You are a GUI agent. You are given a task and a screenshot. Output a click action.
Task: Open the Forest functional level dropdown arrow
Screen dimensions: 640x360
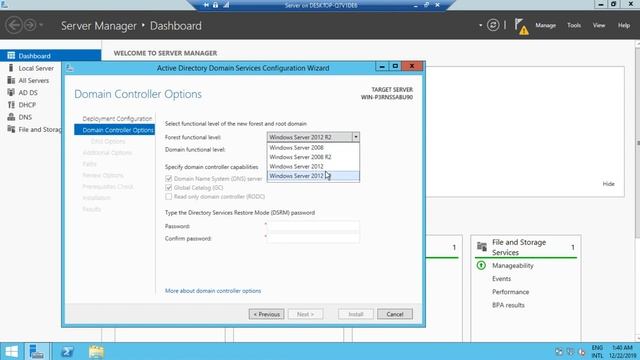tap(356, 137)
